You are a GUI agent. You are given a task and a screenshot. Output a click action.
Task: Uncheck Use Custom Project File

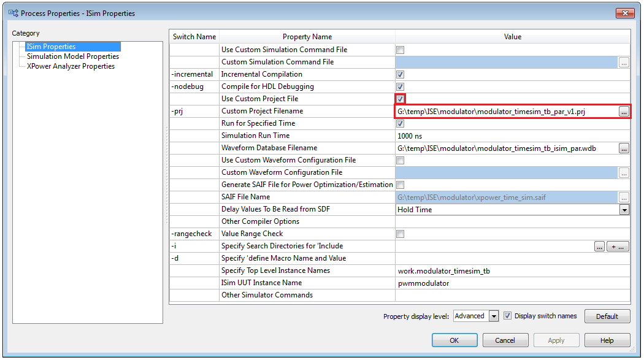pos(400,99)
